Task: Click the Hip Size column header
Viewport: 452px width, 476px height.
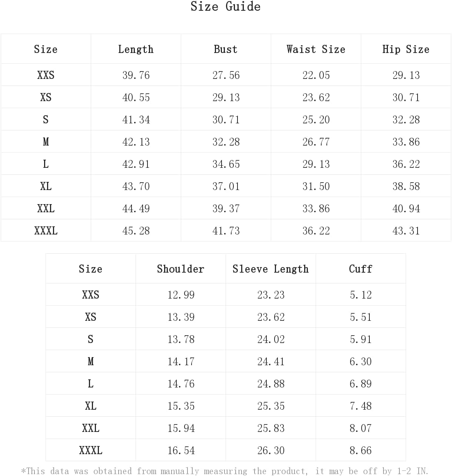Action: tap(406, 49)
